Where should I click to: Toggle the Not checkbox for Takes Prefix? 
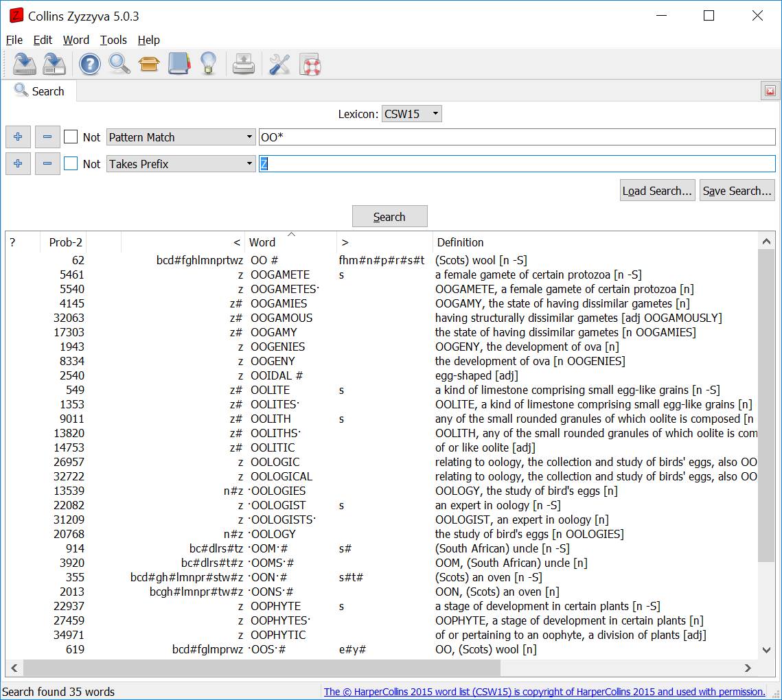click(x=71, y=163)
